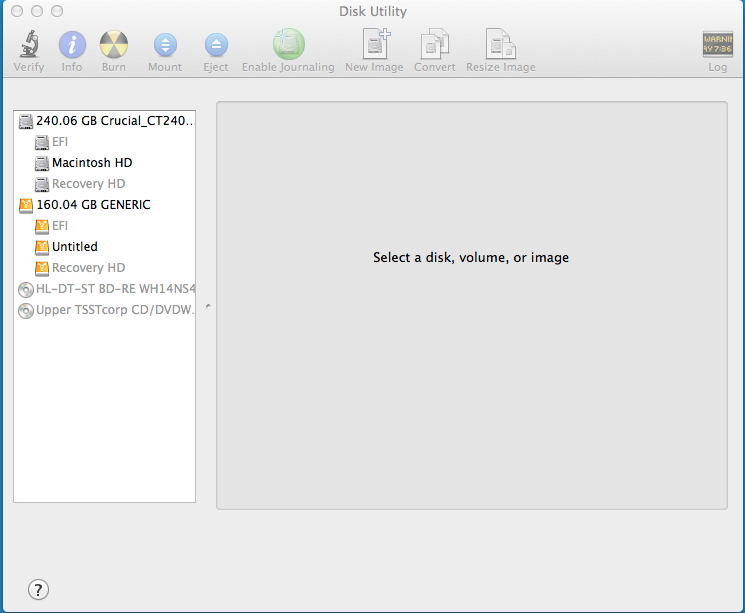Click the HL-DT-ST optical disc icon
745x613 pixels.
26,289
